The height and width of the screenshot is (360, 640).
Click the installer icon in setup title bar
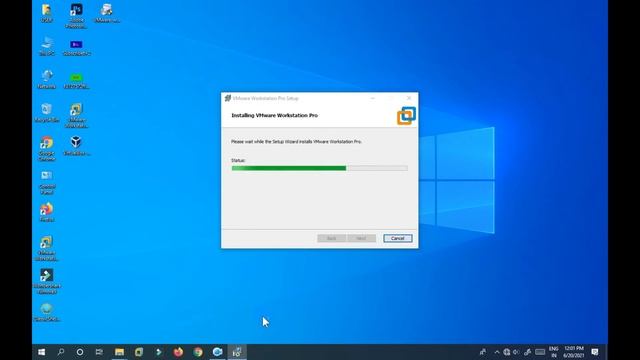click(228, 98)
